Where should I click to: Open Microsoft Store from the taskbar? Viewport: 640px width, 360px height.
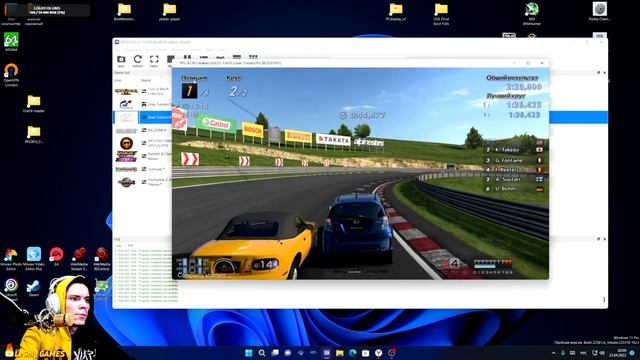[x=366, y=353]
